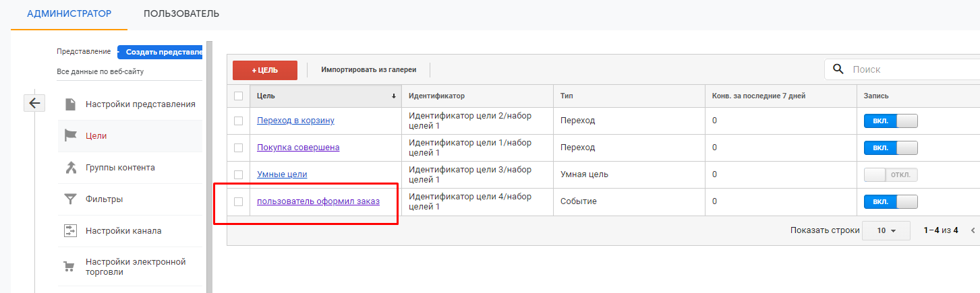Open the пользователь оформил заказ goal link
This screenshot has height=293, width=980.
click(318, 201)
